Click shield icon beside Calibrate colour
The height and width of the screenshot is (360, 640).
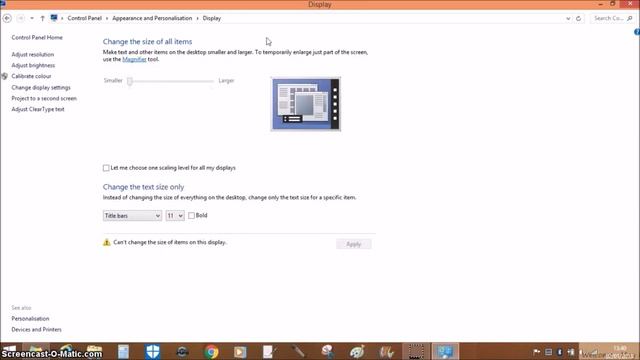click(4, 76)
